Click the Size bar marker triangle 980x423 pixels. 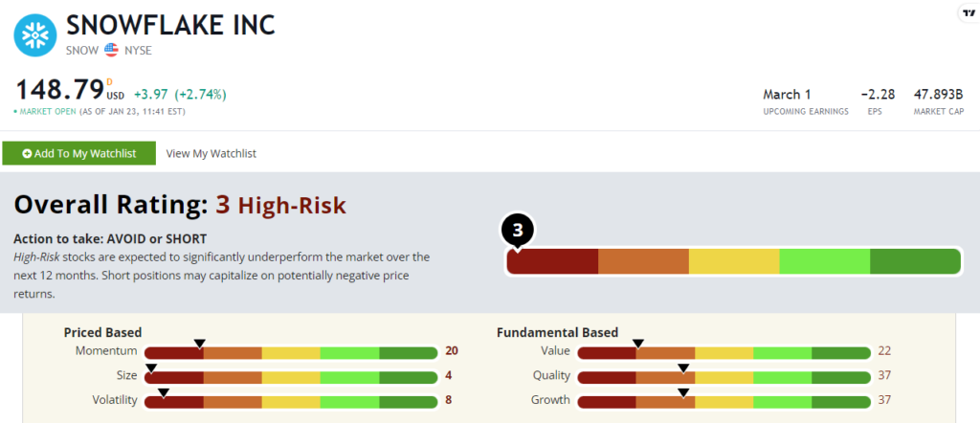click(x=150, y=367)
